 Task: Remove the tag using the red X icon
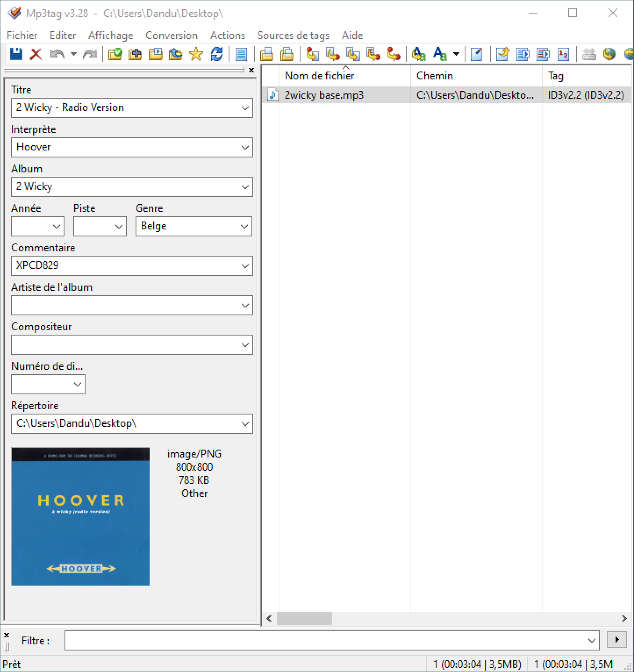pyautogui.click(x=36, y=54)
